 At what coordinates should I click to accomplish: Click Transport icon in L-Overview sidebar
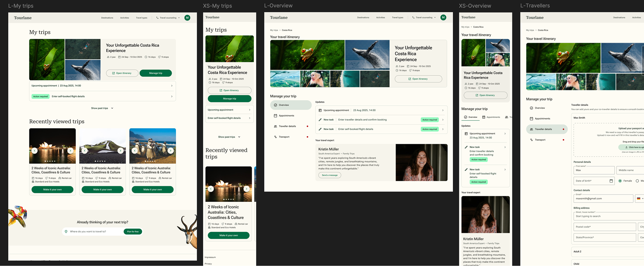point(275,137)
